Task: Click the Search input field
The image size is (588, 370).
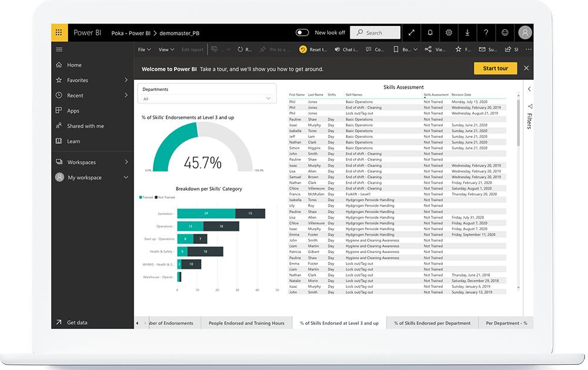Action: point(375,32)
